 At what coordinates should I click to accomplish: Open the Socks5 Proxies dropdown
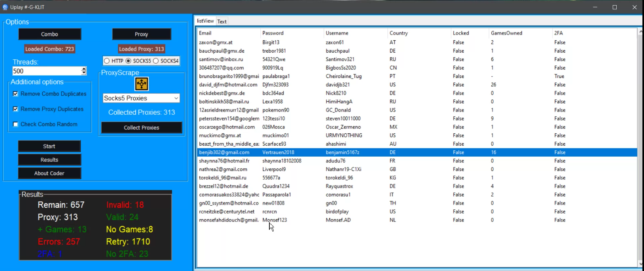tap(141, 98)
